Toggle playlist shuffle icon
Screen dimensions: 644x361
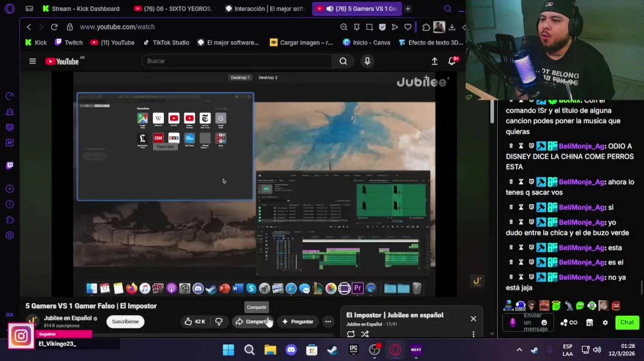pos(365,334)
